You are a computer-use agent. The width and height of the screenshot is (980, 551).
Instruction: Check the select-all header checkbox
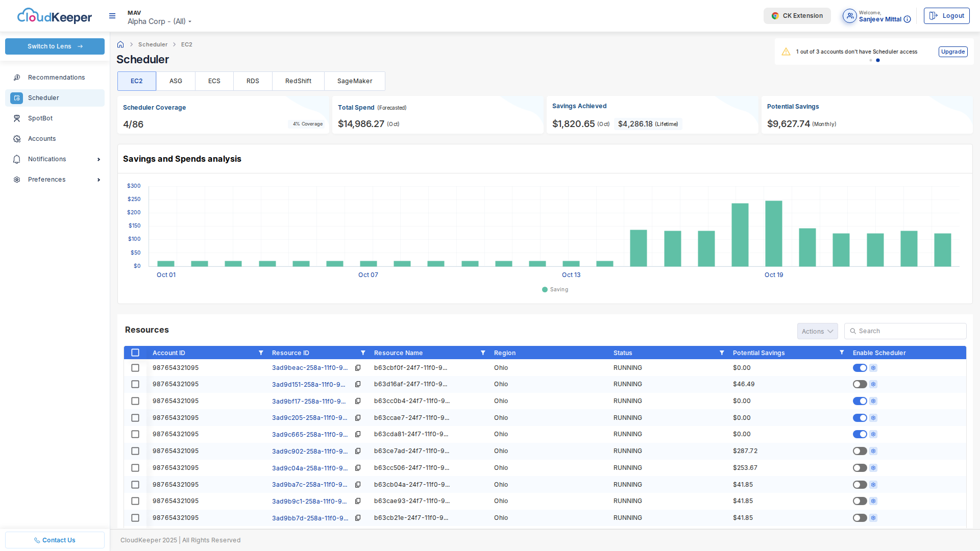[135, 353]
